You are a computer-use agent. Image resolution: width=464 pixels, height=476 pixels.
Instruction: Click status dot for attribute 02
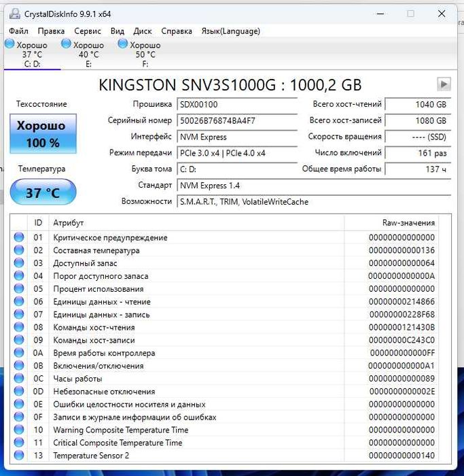(19, 250)
